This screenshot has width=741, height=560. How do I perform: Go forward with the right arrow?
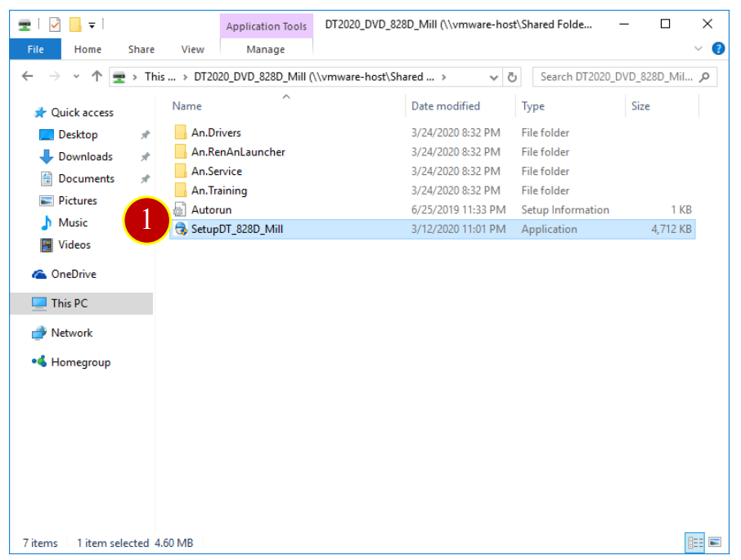pos(54,77)
